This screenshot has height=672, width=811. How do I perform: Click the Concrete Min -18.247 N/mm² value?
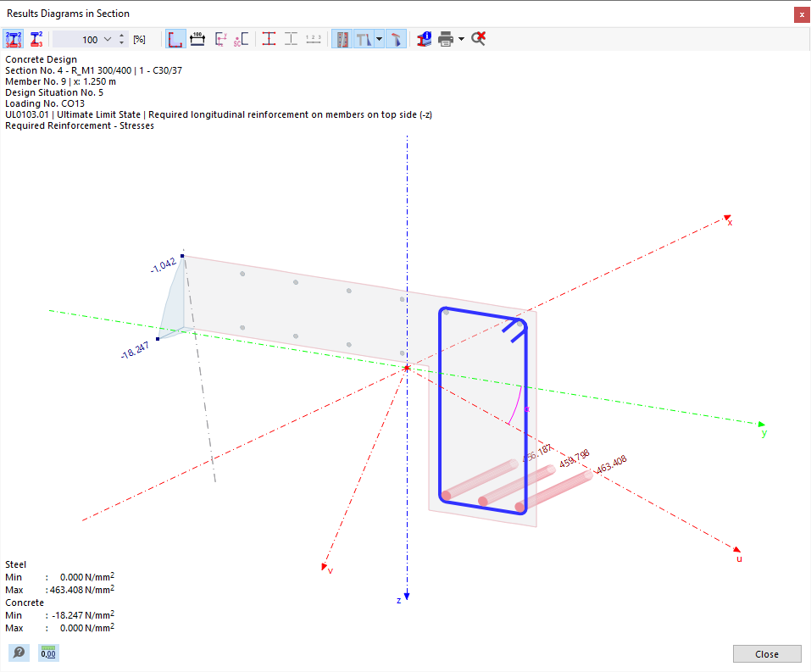coord(83,615)
